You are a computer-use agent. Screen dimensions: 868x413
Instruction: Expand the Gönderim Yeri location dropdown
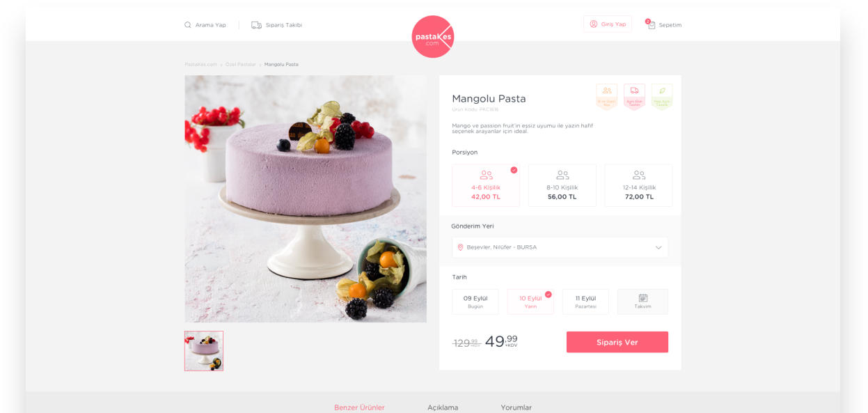pyautogui.click(x=560, y=247)
